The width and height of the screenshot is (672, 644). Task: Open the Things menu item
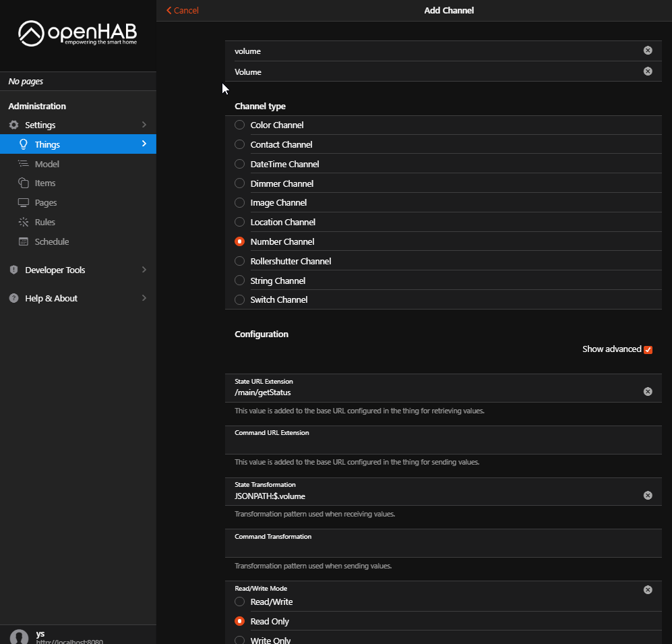78,144
